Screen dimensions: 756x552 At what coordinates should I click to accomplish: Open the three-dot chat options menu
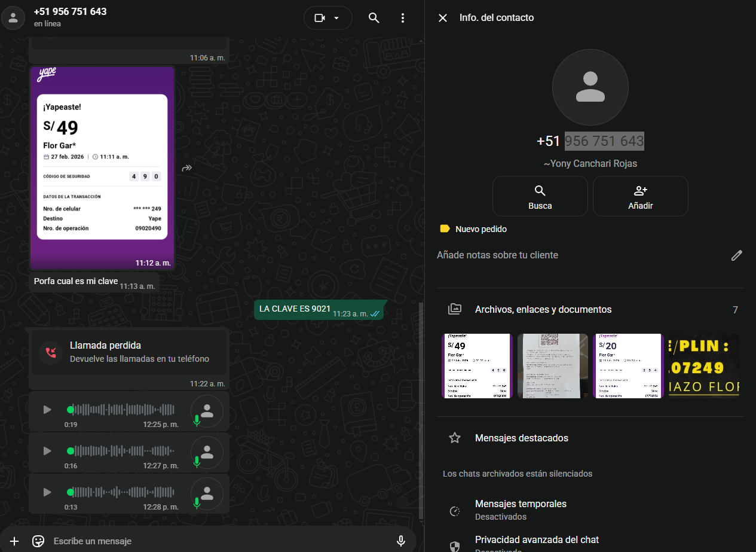403,18
